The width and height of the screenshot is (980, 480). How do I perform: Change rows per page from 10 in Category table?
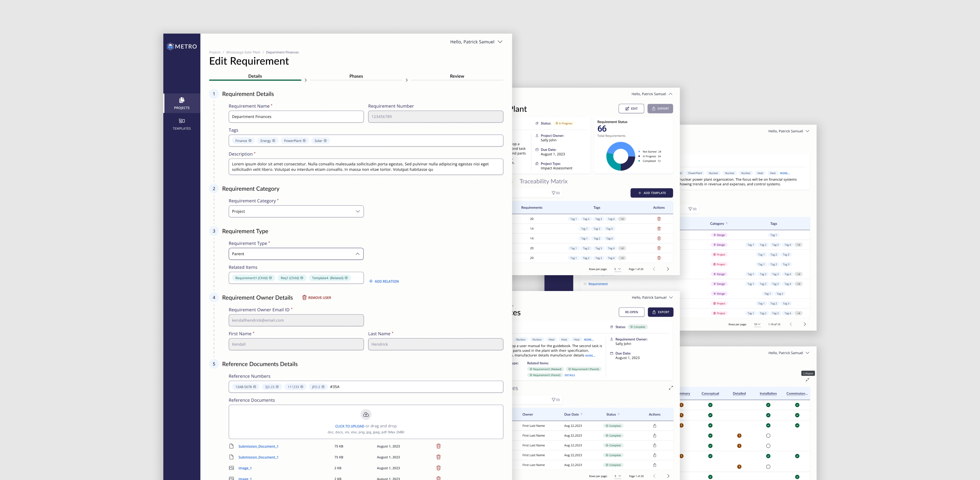coord(757,324)
